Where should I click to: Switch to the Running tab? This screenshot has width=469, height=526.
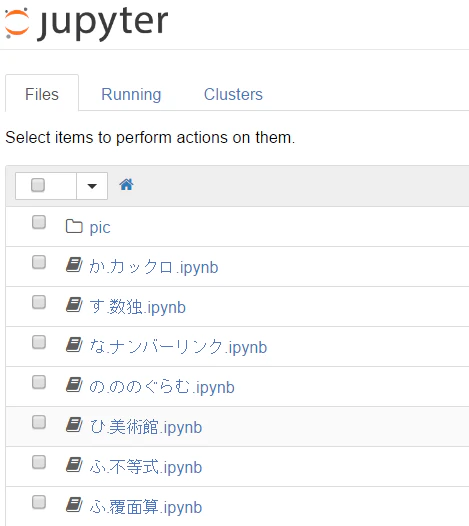tap(131, 94)
